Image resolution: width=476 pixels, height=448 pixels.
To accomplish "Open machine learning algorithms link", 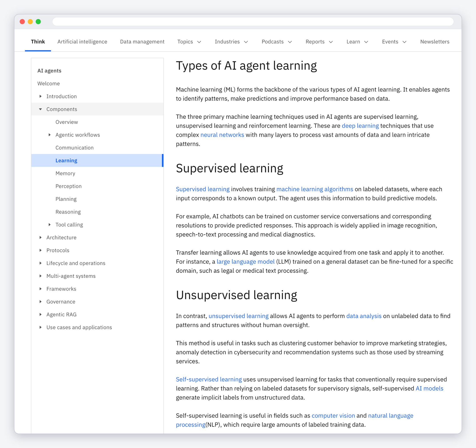I will point(315,189).
